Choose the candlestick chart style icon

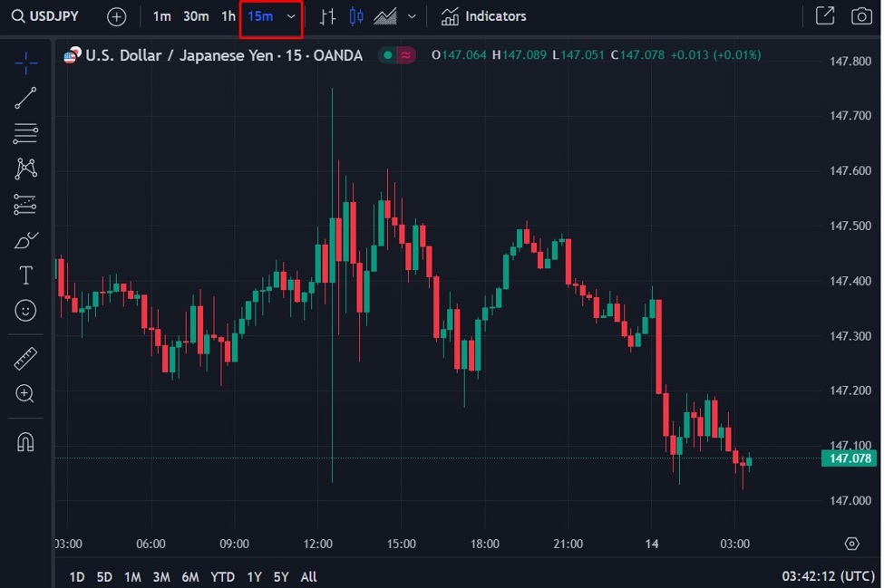point(356,16)
